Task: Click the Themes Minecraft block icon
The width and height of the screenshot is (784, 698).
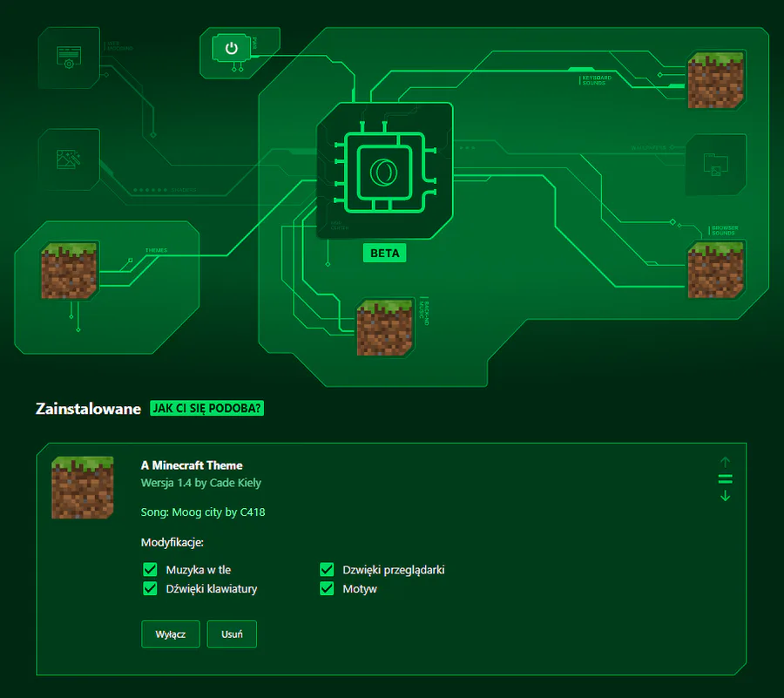Action: point(69,270)
